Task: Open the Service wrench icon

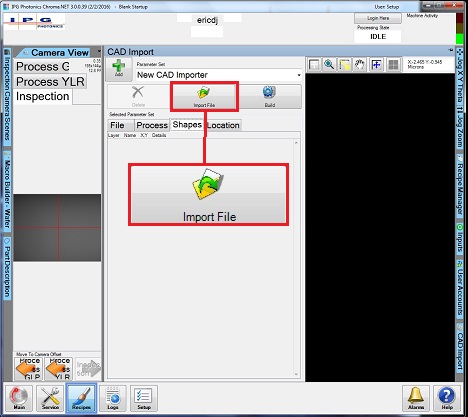Action: tap(50, 398)
